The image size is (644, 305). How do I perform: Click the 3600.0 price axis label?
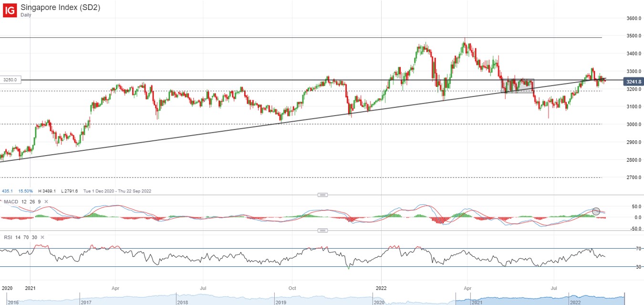point(633,19)
